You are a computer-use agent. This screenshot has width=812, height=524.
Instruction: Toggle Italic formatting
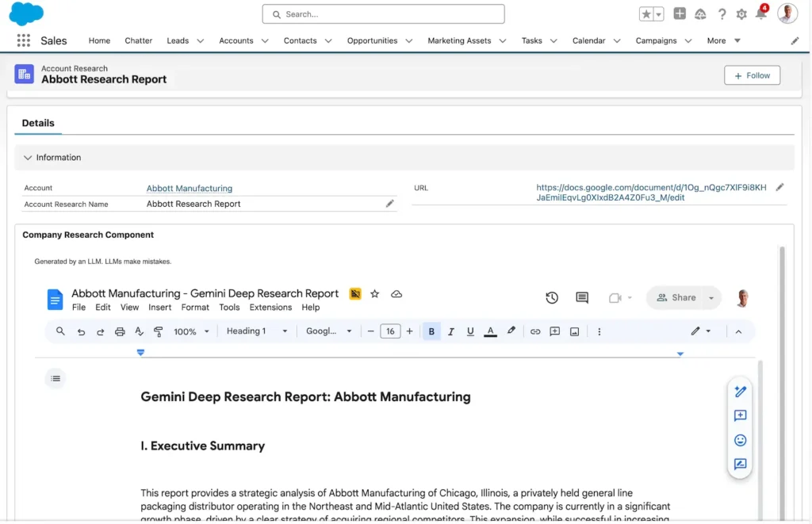(x=451, y=332)
